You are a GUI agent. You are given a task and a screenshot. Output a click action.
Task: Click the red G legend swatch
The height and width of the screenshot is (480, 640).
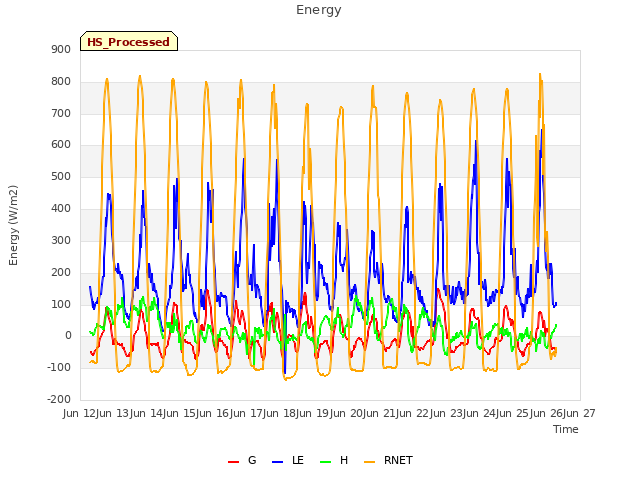tap(233, 462)
